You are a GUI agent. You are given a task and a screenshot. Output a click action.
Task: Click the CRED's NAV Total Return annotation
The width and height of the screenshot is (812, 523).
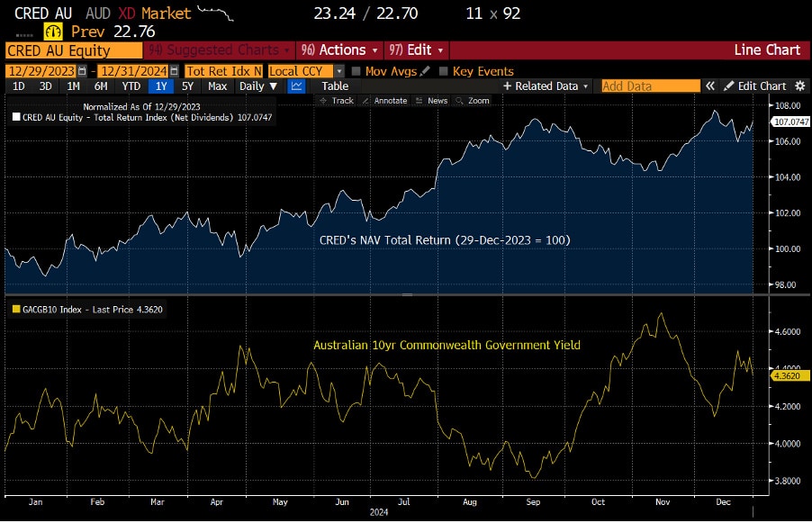pyautogui.click(x=445, y=240)
